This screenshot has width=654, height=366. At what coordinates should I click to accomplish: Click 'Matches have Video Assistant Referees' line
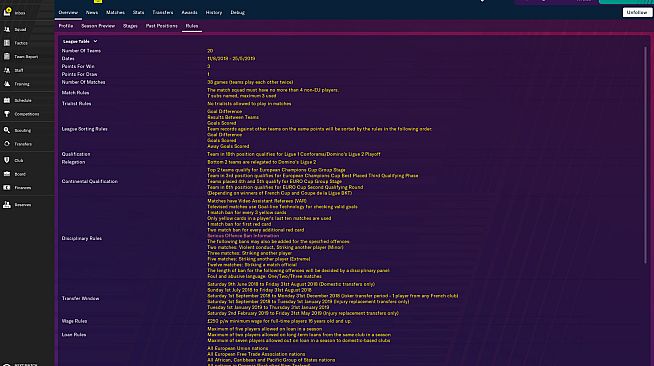(x=257, y=201)
